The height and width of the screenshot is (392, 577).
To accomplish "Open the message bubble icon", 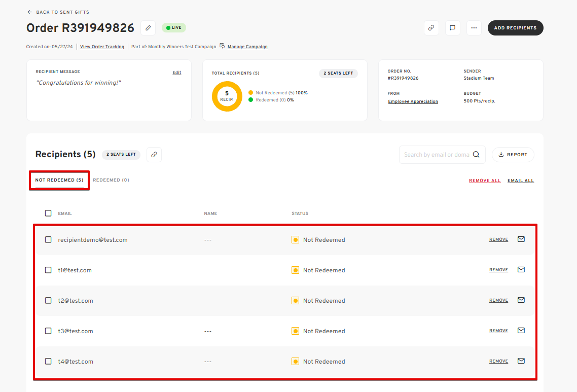I will point(453,28).
